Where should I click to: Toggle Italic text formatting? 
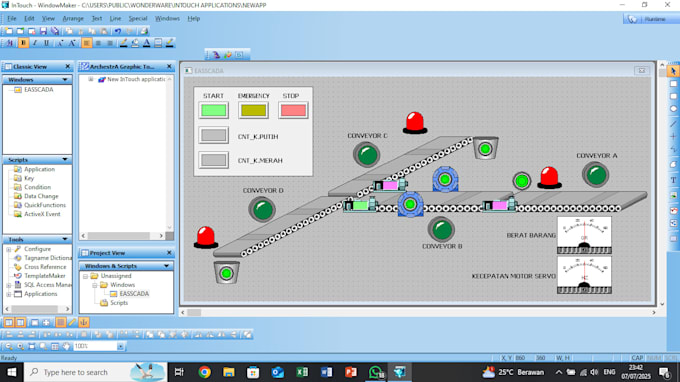click(x=35, y=43)
